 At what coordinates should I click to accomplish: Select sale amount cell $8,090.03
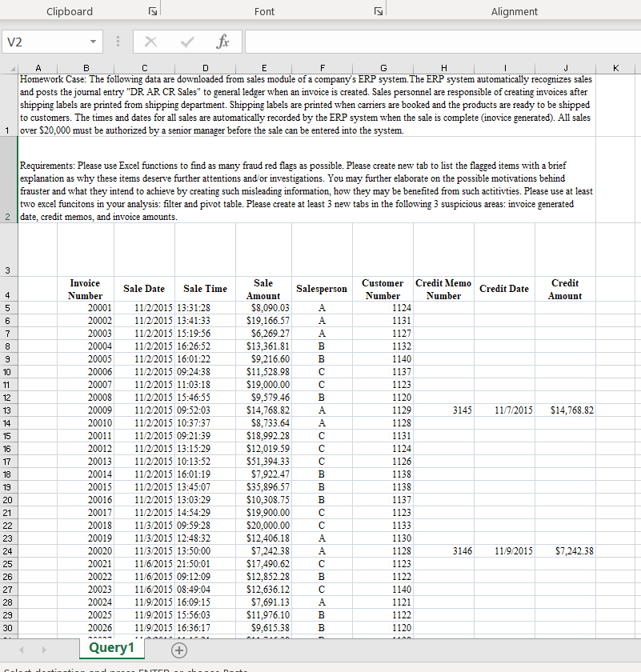tap(264, 308)
